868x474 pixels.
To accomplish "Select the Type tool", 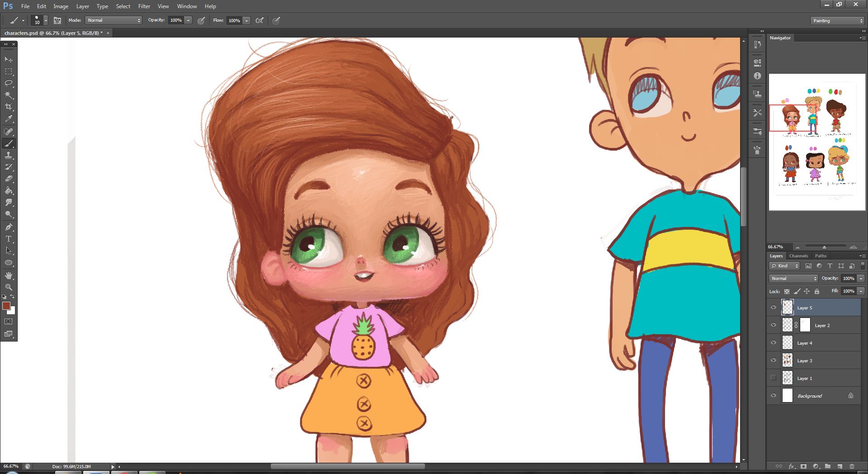I will pos(9,239).
